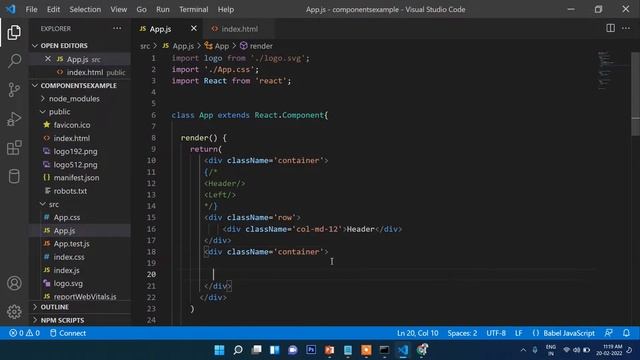Open App.test.js in the explorer

click(x=80, y=244)
